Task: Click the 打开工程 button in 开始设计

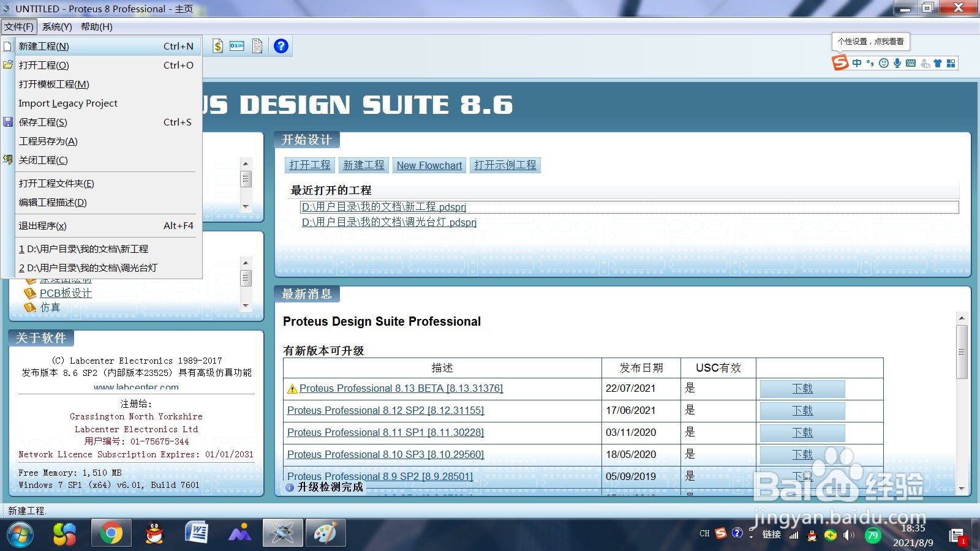Action: click(310, 165)
